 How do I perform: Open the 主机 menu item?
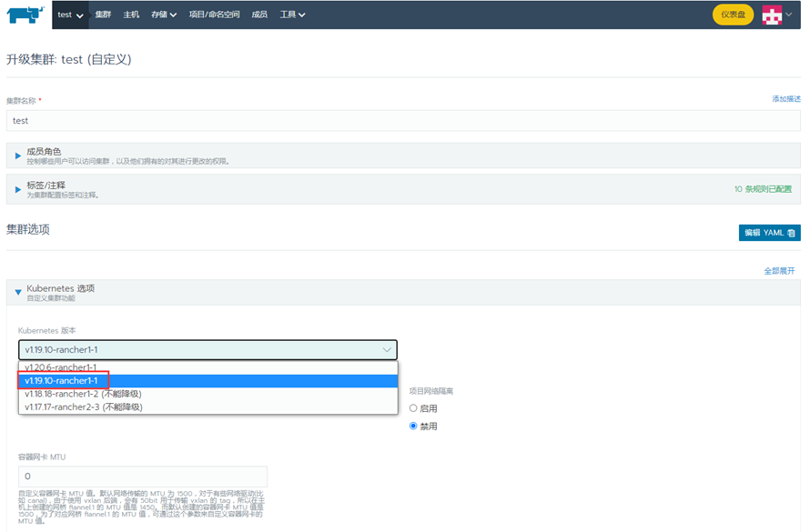pyautogui.click(x=131, y=15)
